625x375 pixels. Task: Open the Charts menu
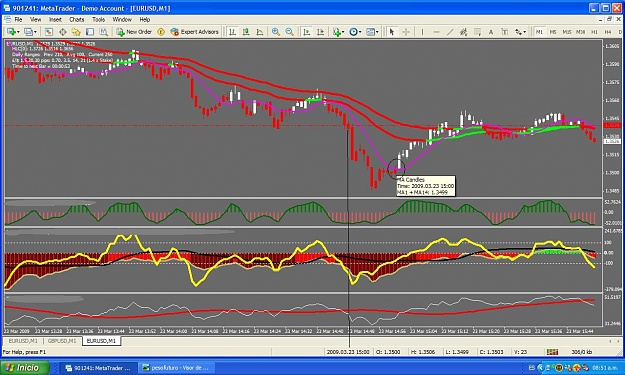click(x=77, y=20)
